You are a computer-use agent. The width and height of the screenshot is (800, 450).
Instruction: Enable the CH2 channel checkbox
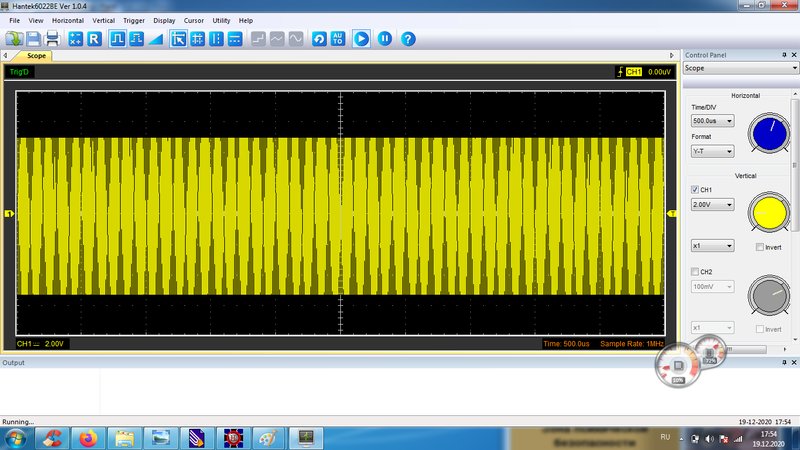[x=696, y=271]
